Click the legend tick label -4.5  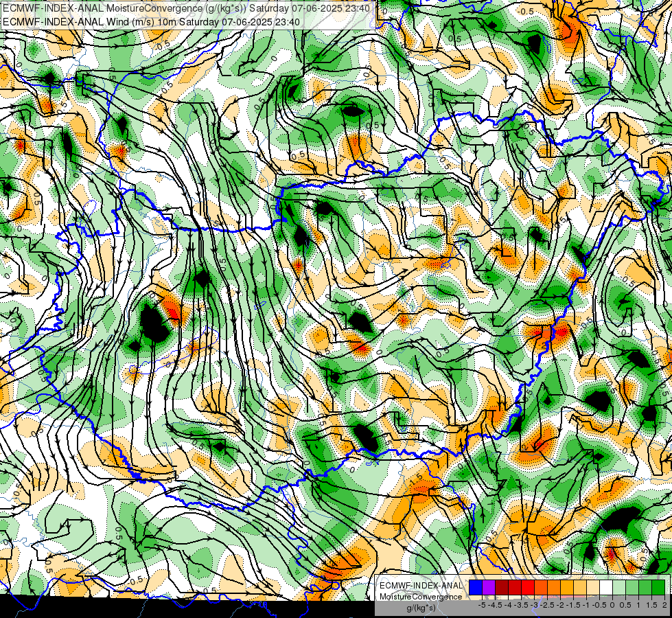496,605
